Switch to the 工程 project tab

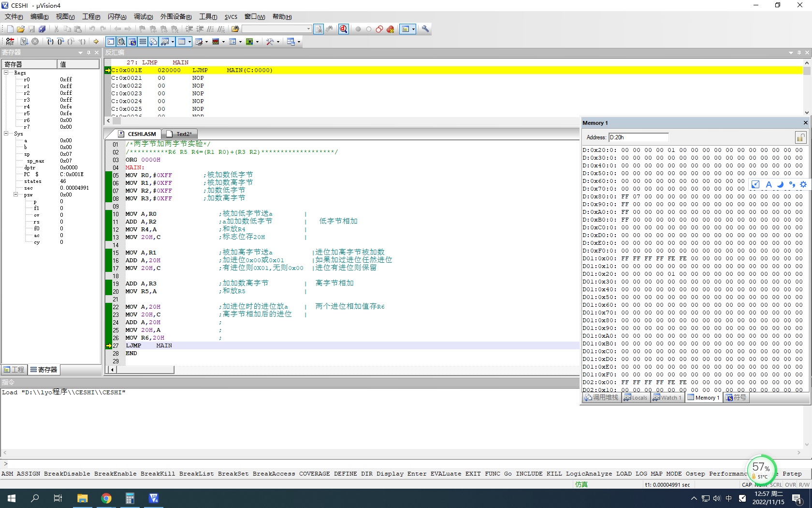point(14,370)
